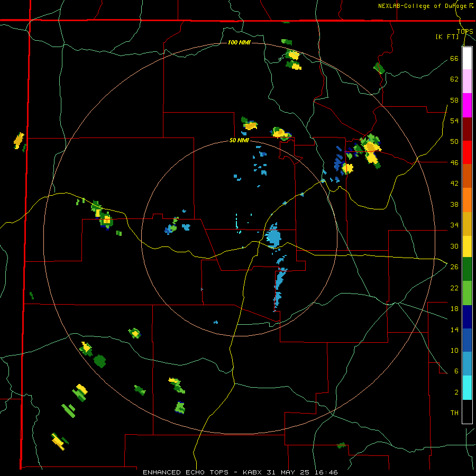Click the dark orange 42-46 legend swatch
Image resolution: width=476 pixels, height=476 pixels.
(467, 176)
